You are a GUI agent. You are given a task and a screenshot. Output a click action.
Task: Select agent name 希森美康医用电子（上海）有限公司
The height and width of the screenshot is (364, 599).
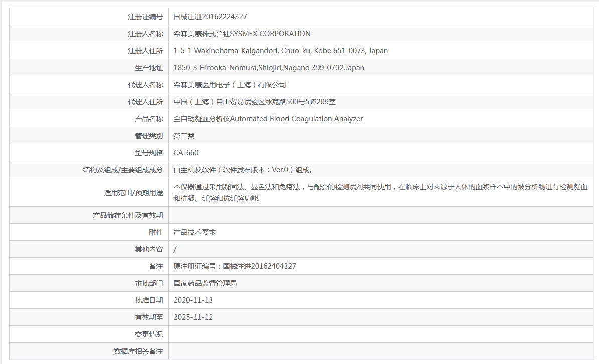[230, 85]
